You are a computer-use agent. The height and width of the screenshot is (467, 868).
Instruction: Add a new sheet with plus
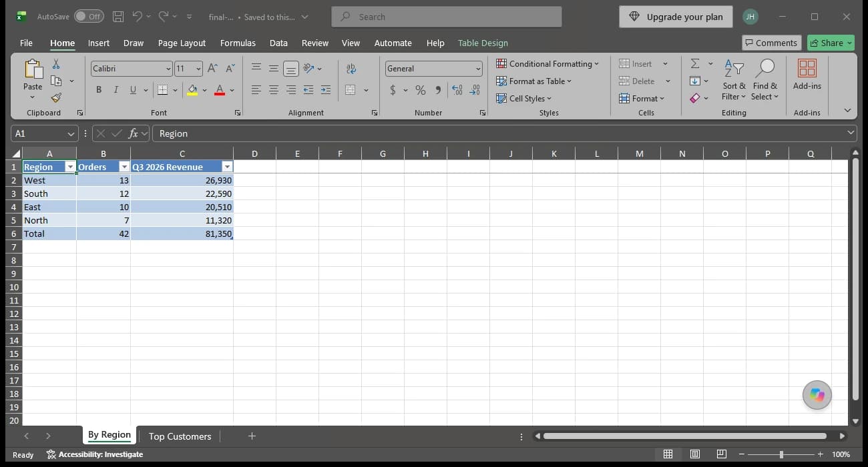[x=252, y=436]
